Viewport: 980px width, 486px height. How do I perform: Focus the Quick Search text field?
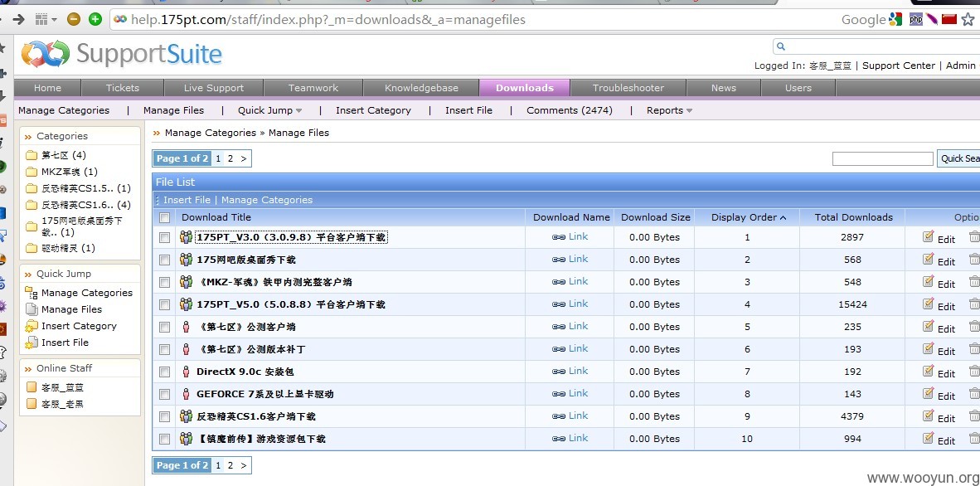point(882,159)
